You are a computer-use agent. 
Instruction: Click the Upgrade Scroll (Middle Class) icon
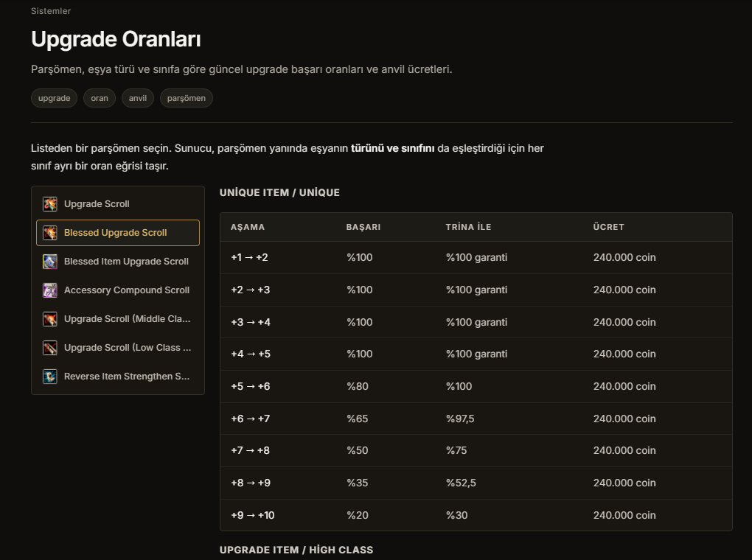point(50,319)
